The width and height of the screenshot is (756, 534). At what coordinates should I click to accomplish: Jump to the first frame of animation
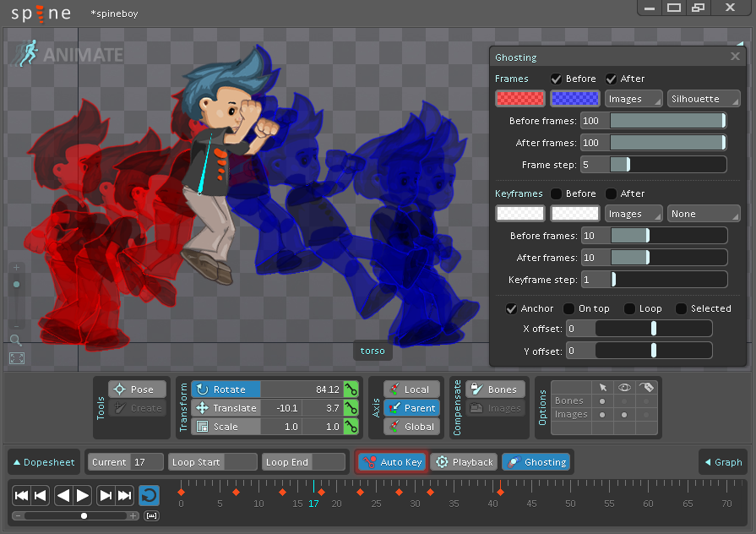(x=22, y=495)
